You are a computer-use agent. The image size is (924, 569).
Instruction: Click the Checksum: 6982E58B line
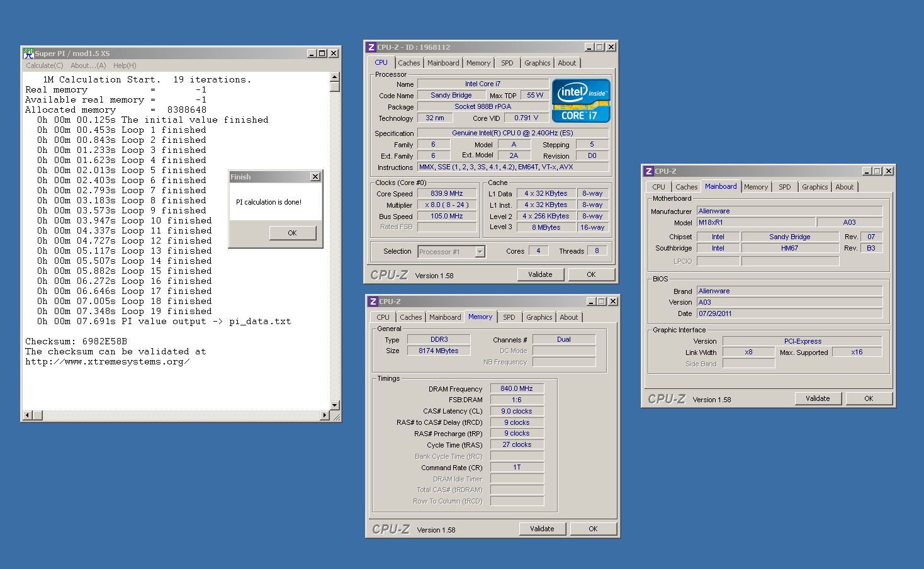[x=76, y=341]
